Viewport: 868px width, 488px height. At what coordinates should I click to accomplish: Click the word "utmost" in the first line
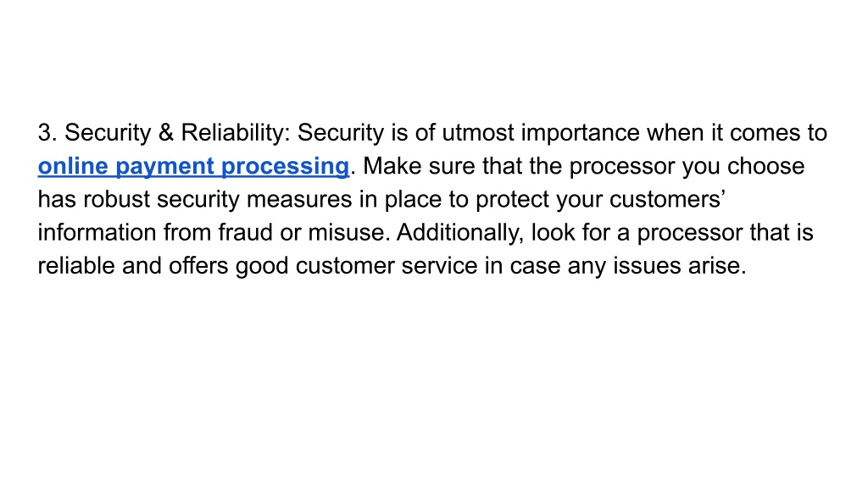(478, 133)
